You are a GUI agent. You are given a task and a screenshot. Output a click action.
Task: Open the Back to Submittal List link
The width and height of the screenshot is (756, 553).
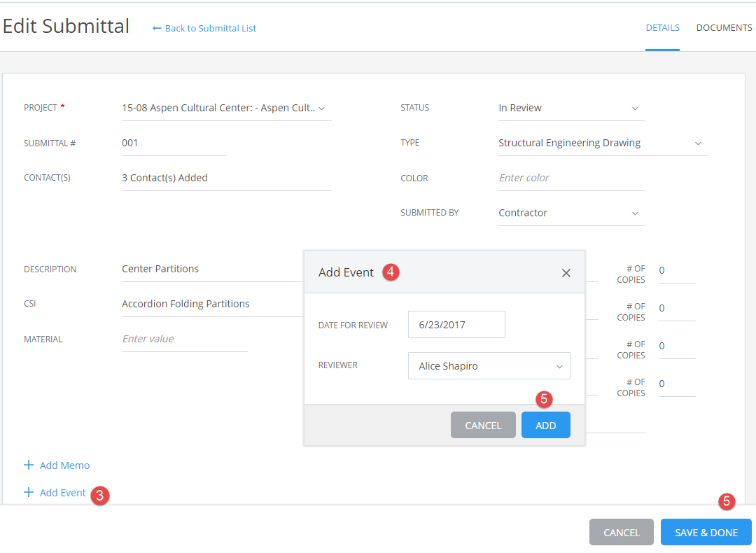(x=209, y=28)
